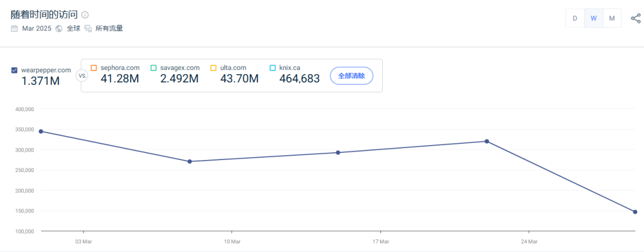The width and height of the screenshot is (644, 252).
Task: Select the weekly (W) granularity tab
Action: tap(593, 18)
